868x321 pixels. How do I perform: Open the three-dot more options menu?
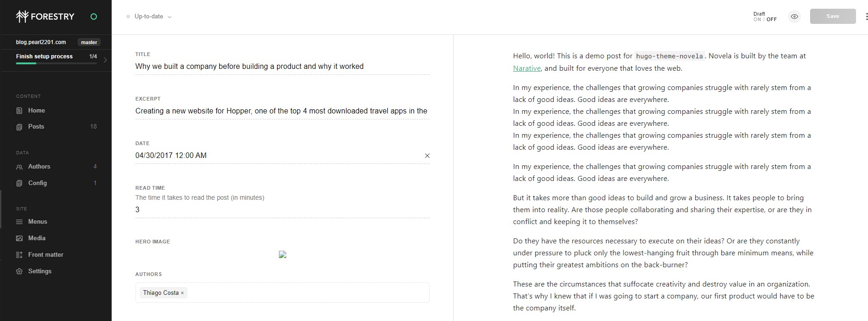(867, 17)
